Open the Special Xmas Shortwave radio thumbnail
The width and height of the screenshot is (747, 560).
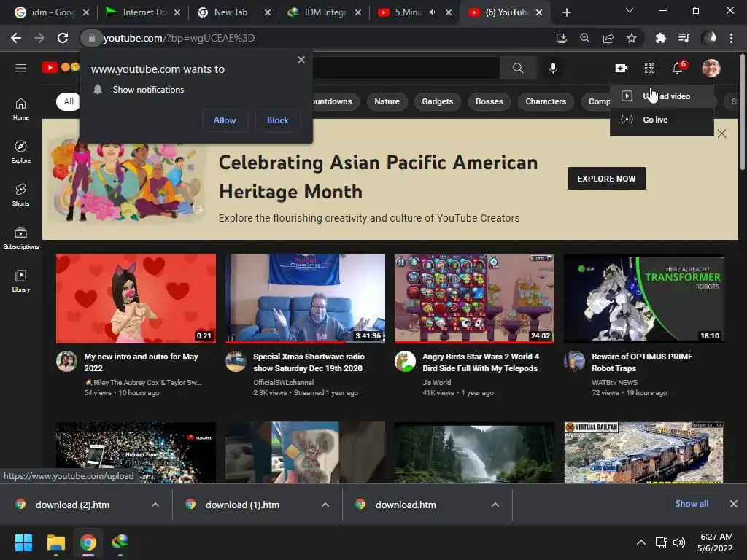tap(305, 298)
